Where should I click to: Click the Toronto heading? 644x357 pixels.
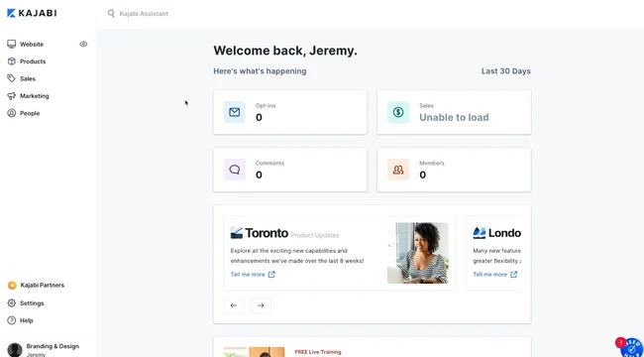(x=267, y=233)
